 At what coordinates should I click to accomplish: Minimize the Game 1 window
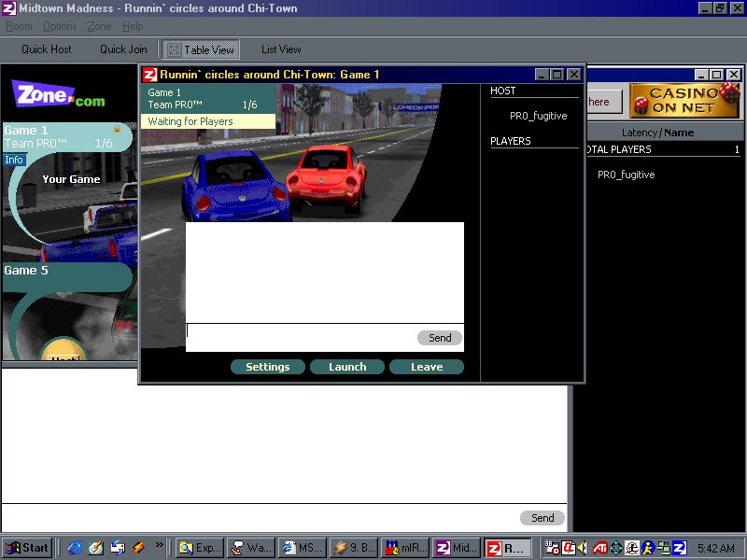[542, 75]
